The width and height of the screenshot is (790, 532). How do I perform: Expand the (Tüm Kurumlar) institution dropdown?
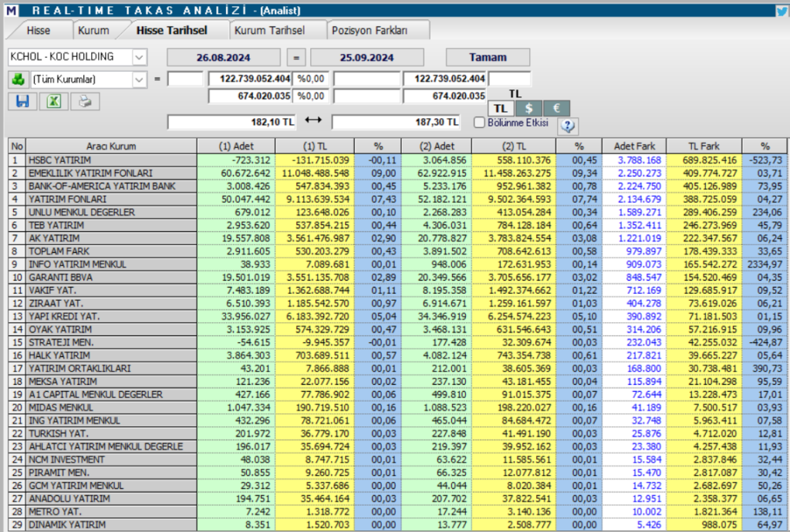[x=139, y=79]
